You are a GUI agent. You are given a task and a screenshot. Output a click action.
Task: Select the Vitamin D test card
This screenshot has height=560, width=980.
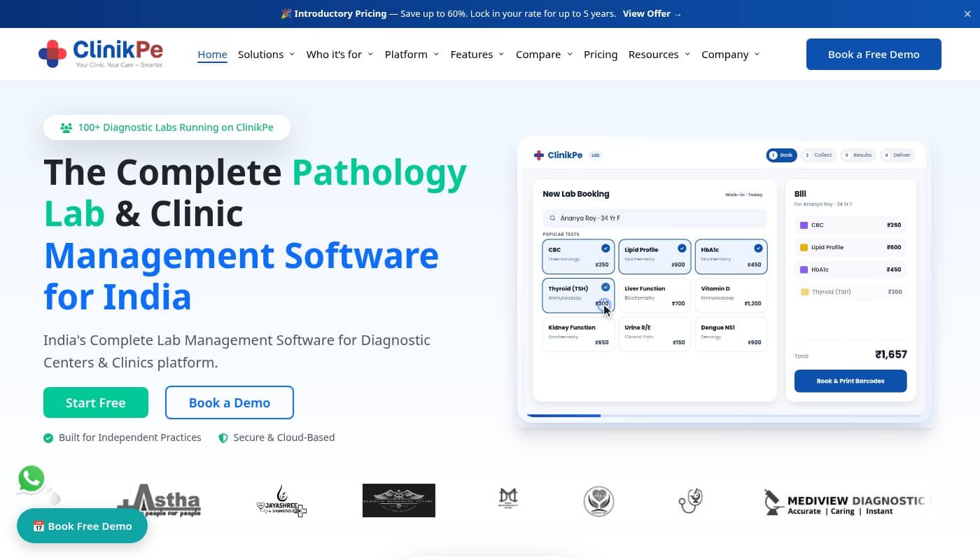[x=731, y=295]
